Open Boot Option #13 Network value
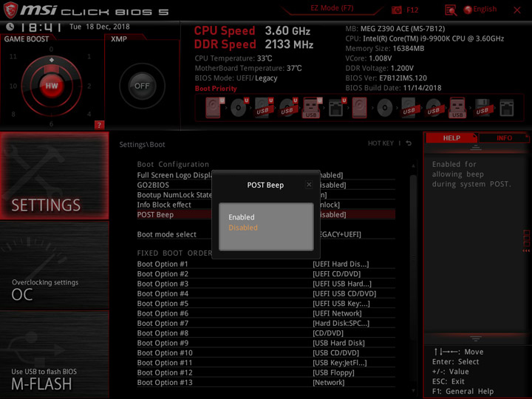The height and width of the screenshot is (399, 532). (328, 383)
